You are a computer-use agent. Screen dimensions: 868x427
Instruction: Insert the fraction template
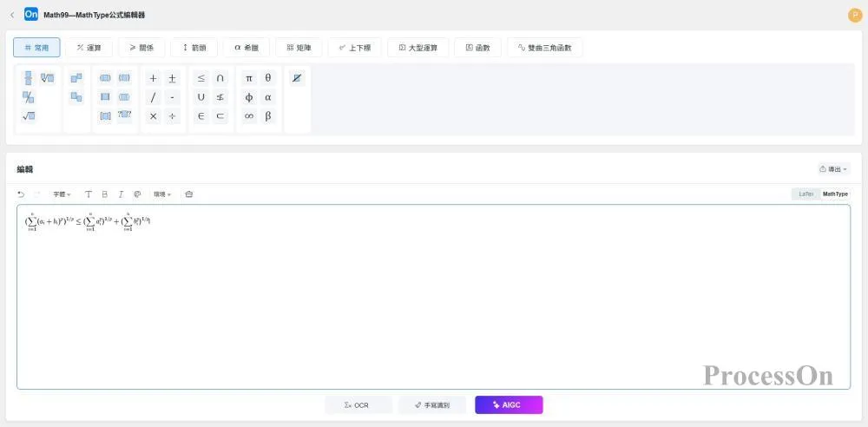point(29,78)
